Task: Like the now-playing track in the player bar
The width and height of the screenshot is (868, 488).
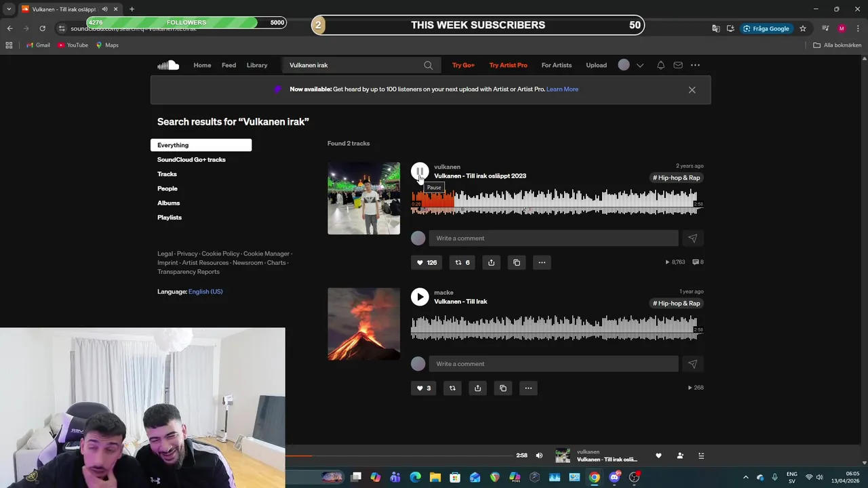Action: click(658, 455)
